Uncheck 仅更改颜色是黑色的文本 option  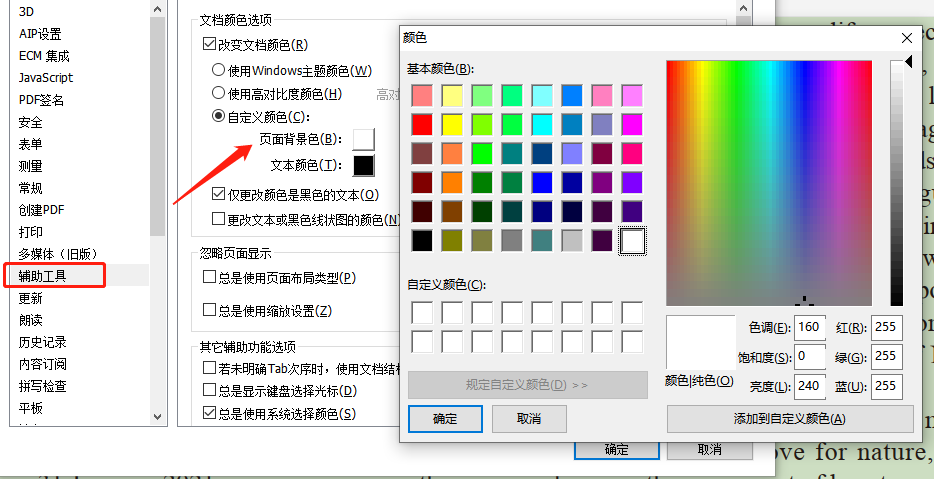(x=220, y=194)
